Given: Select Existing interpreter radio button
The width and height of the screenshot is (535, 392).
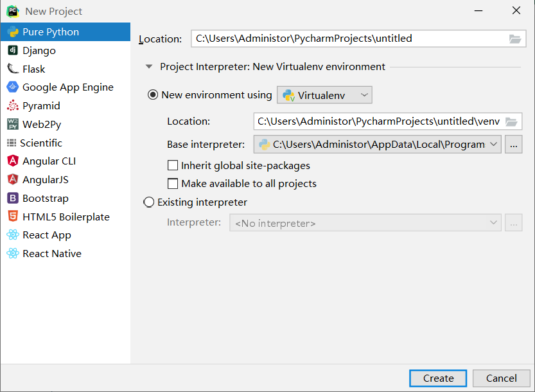Looking at the screenshot, I should (x=149, y=202).
